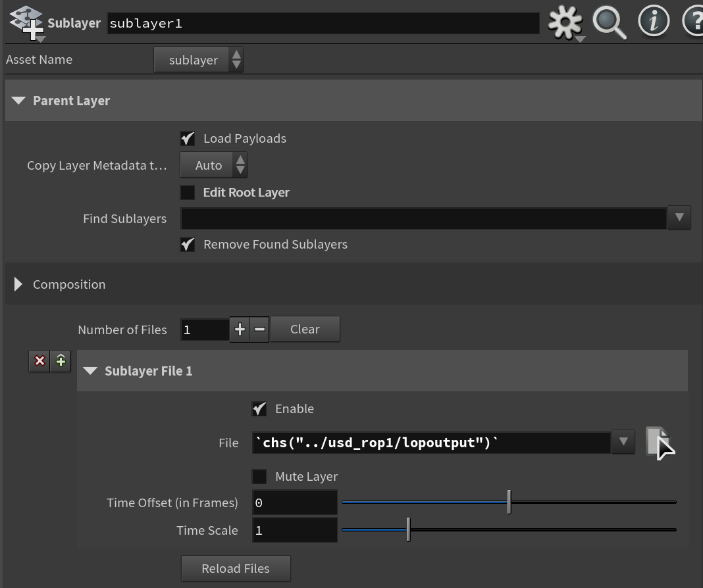
Task: Uncheck Load Payloads checkbox
Action: tap(188, 138)
